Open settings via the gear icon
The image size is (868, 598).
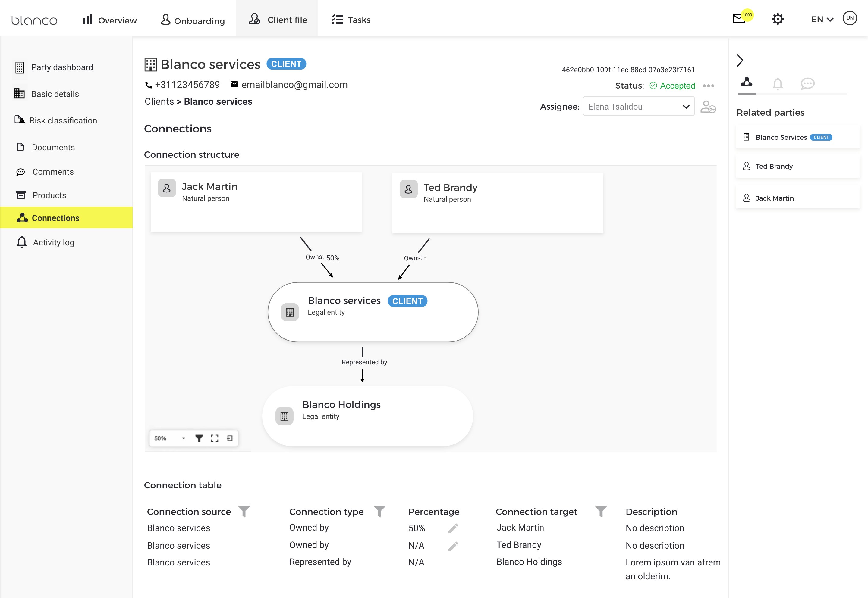coord(778,19)
